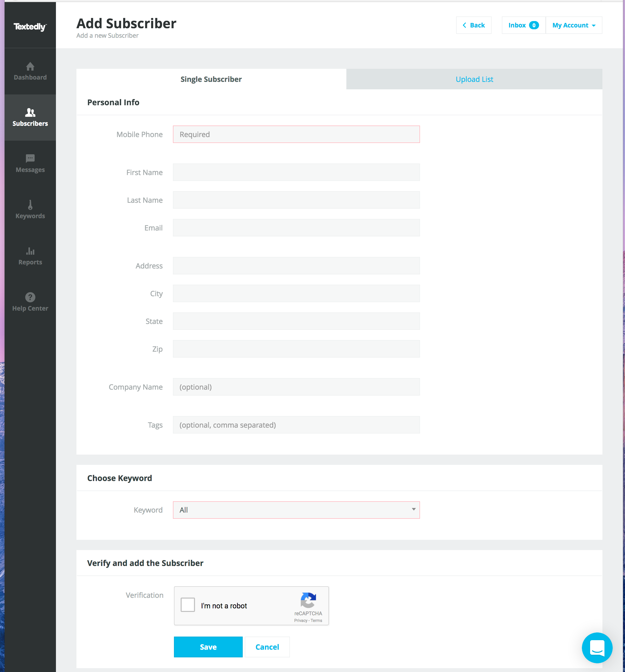
Task: Open the Messages label in the sidebar
Action: coord(30,170)
